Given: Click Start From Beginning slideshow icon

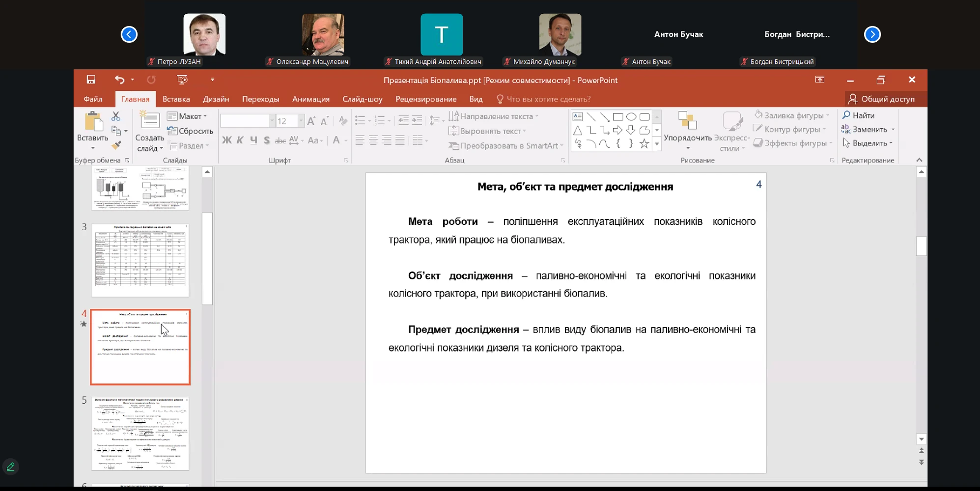Looking at the screenshot, I should pyautogui.click(x=182, y=80).
